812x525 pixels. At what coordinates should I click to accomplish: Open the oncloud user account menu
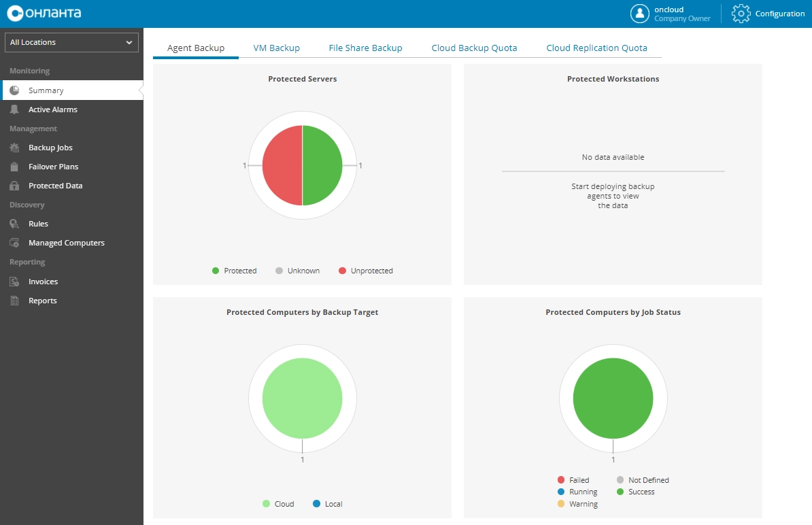(670, 14)
